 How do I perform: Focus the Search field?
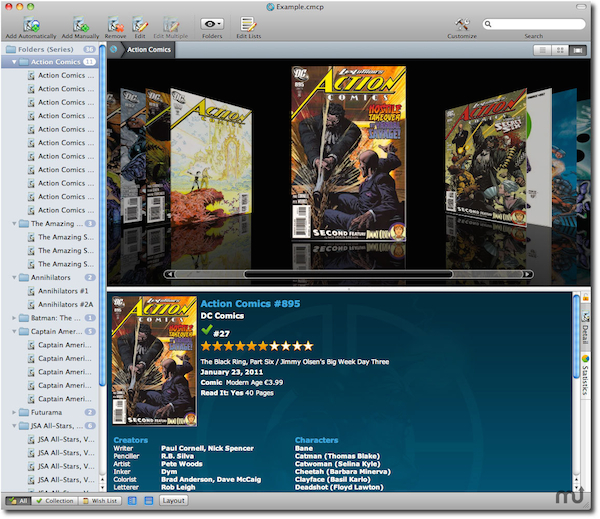534,24
